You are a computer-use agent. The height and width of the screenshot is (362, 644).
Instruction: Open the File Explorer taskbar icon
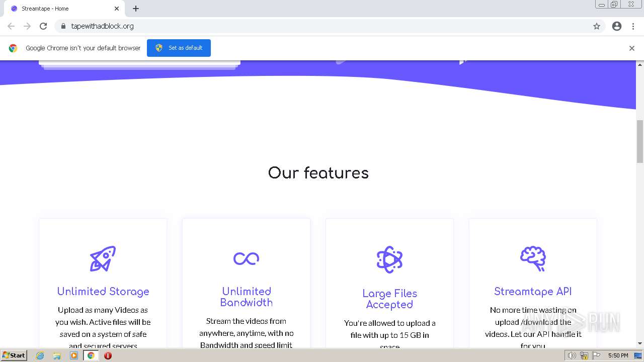[57, 355]
